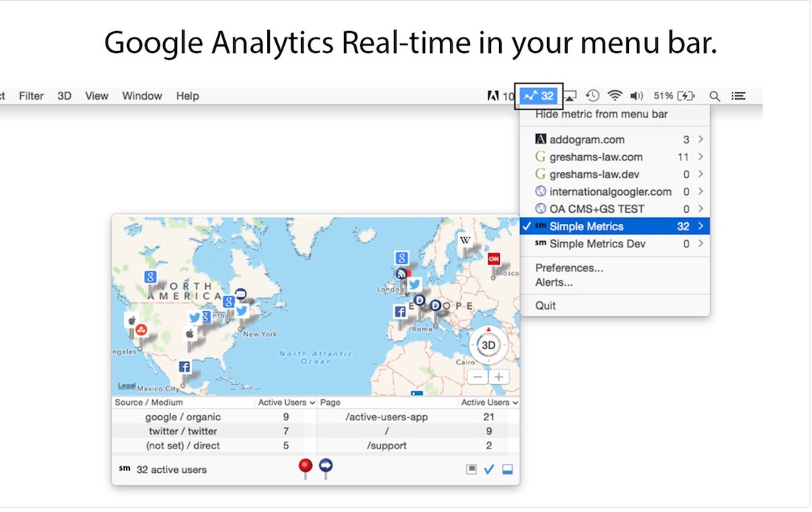Toggle Hide metric from menu bar

(x=601, y=114)
